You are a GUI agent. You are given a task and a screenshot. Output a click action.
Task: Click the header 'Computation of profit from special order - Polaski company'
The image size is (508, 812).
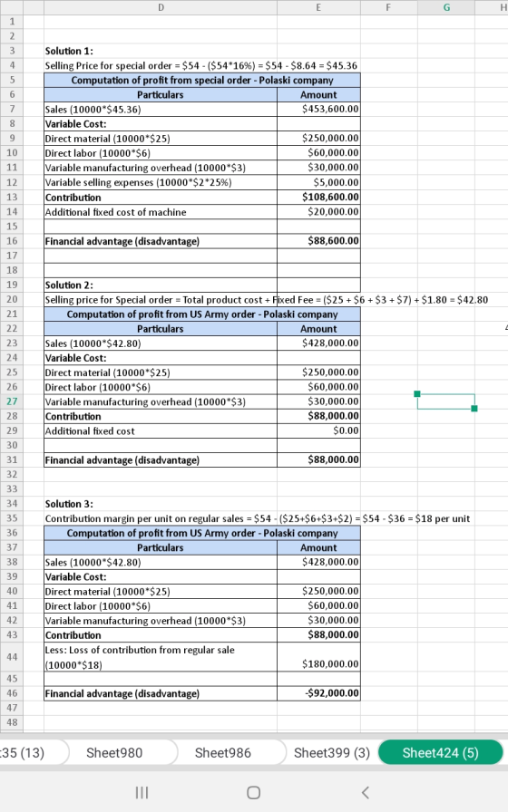coord(202,81)
